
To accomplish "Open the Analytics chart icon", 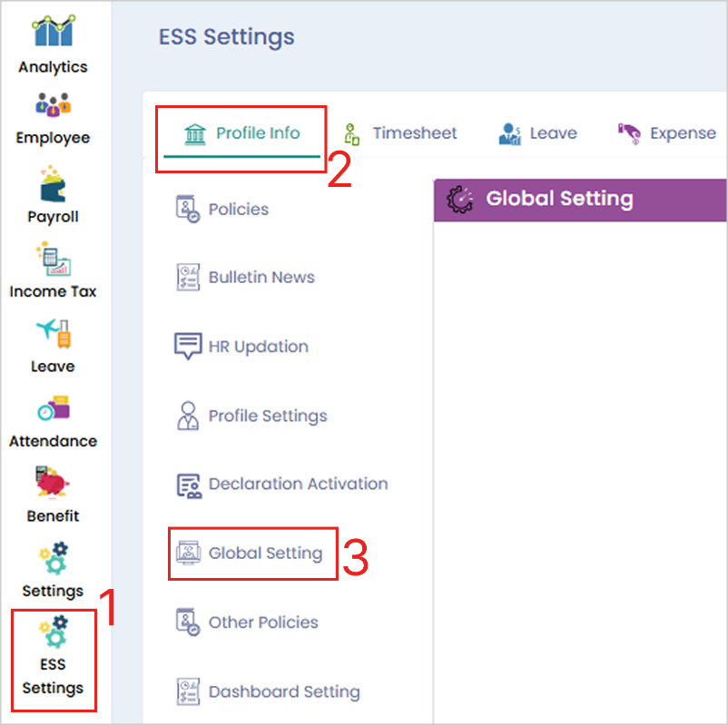I will click(53, 32).
